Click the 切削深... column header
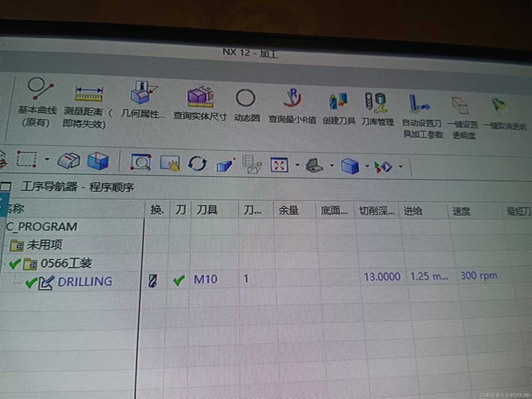The width and height of the screenshot is (532, 399). [377, 211]
